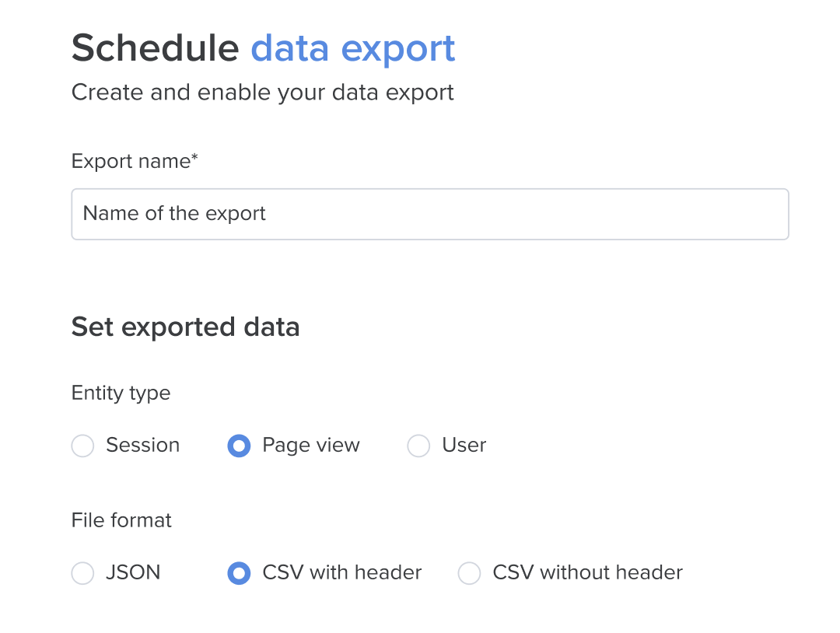Choose the CSV with header radio circle
This screenshot has width=840, height=633.
[239, 573]
